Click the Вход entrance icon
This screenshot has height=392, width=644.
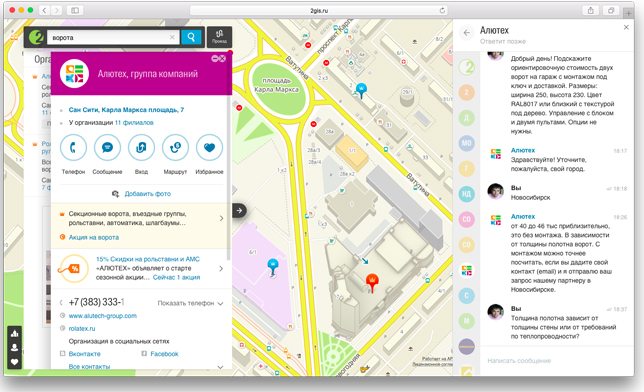(141, 148)
